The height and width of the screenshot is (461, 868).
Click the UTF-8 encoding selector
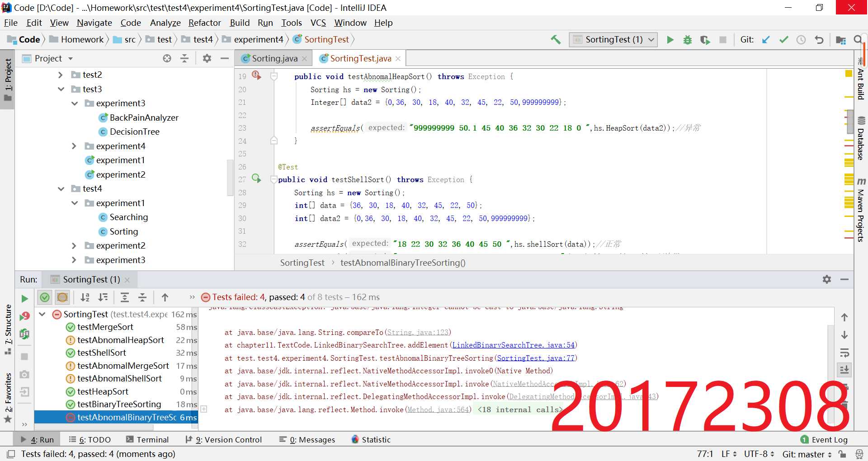759,454
